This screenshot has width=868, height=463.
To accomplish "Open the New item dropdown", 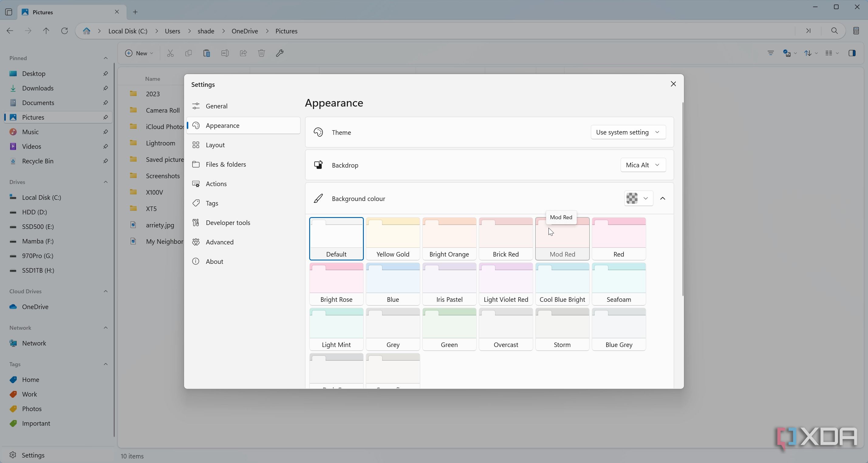I will pyautogui.click(x=139, y=53).
